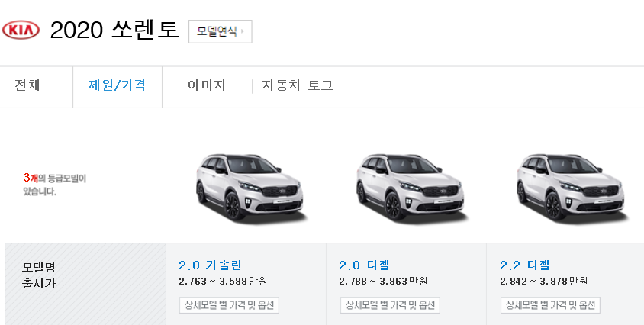The width and height of the screenshot is (644, 325).
Task: Go to the 자동차 토크 tab
Action: click(297, 85)
